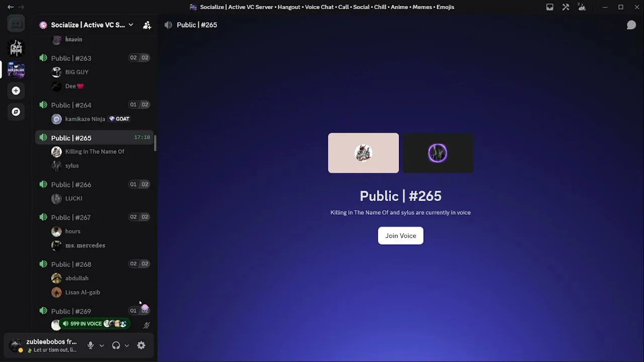The image size is (644, 362).
Task: Click the Join Voice button
Action: point(400,236)
